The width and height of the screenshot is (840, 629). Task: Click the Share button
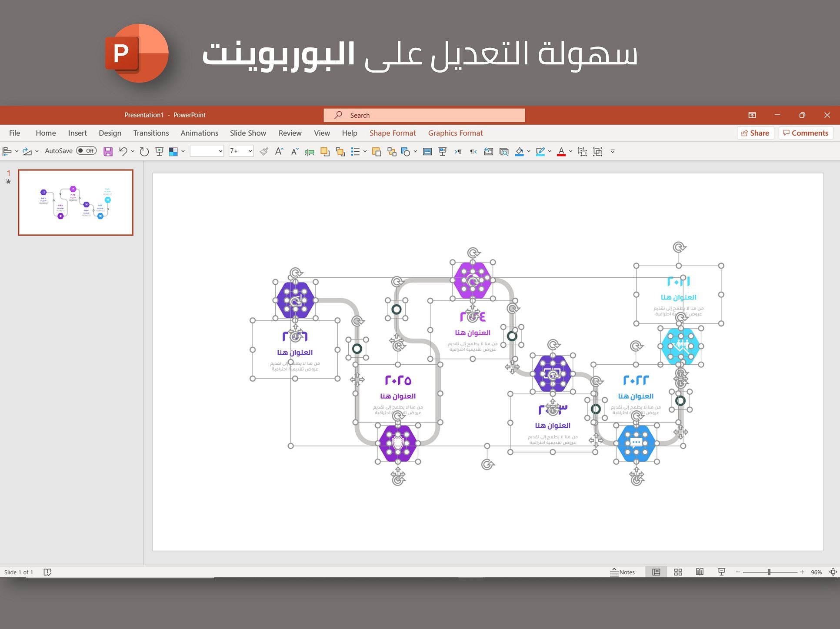[x=755, y=133]
